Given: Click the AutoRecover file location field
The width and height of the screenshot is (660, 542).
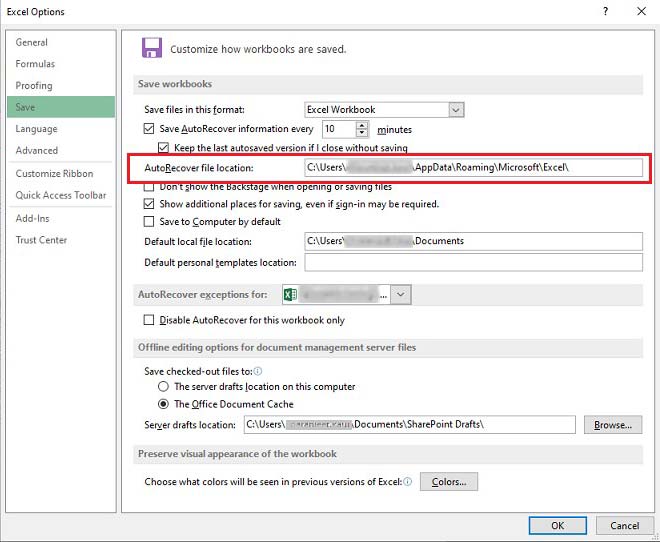Looking at the screenshot, I should [x=474, y=167].
